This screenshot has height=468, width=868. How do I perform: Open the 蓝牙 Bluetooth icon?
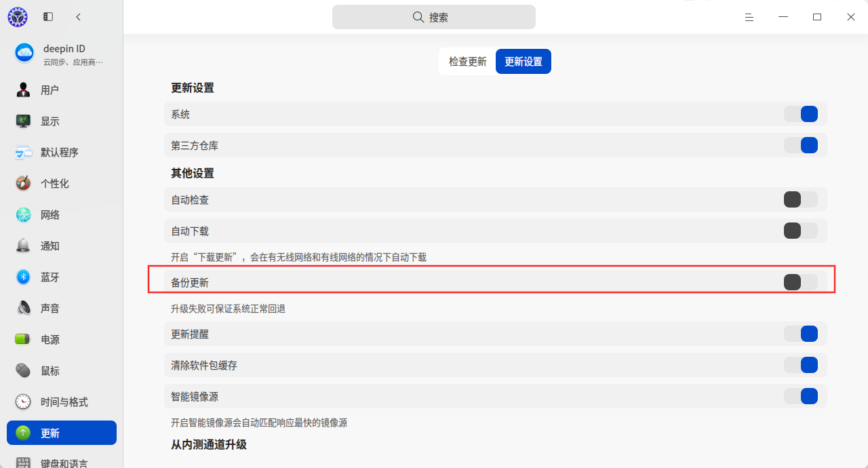24,277
